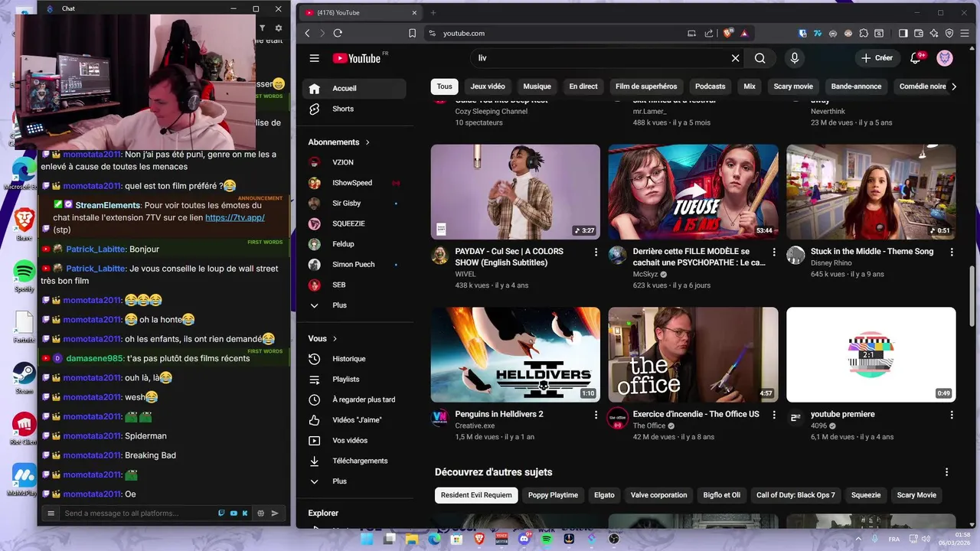Image resolution: width=980 pixels, height=551 pixels.
Task: Open the SQUEEZIE subscription
Action: coord(354,223)
